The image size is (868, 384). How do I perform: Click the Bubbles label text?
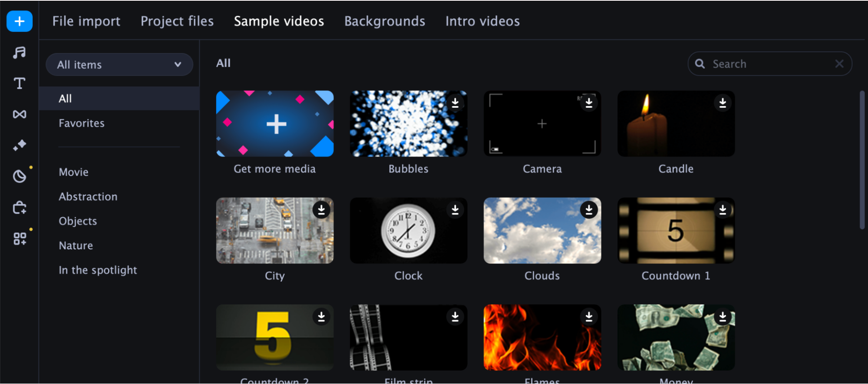[409, 169]
